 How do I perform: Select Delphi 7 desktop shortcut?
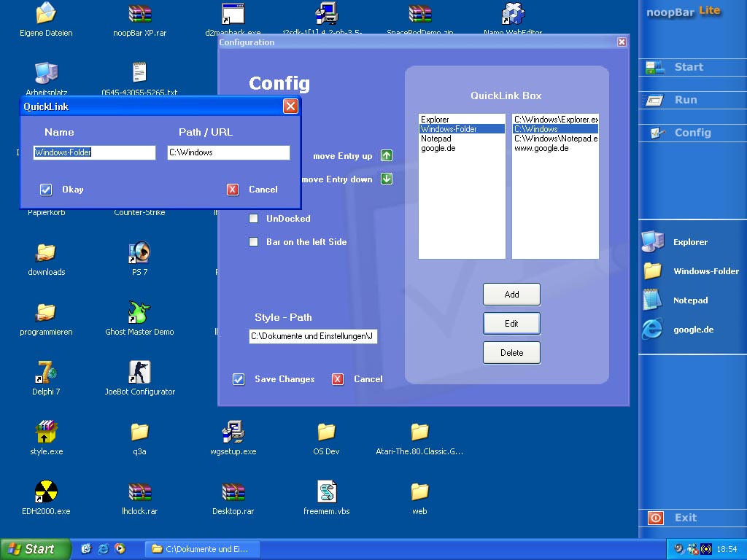pyautogui.click(x=46, y=379)
